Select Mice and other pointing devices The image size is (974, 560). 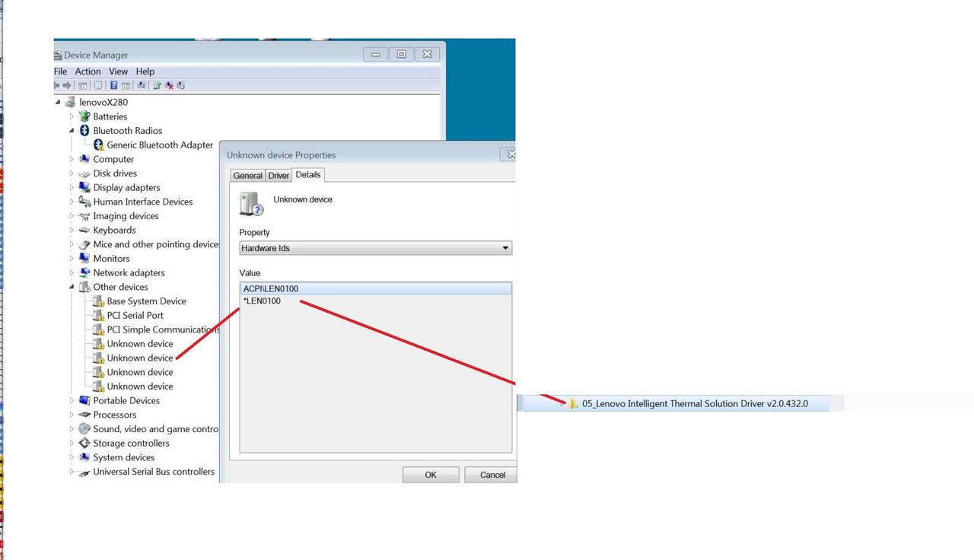pos(156,244)
